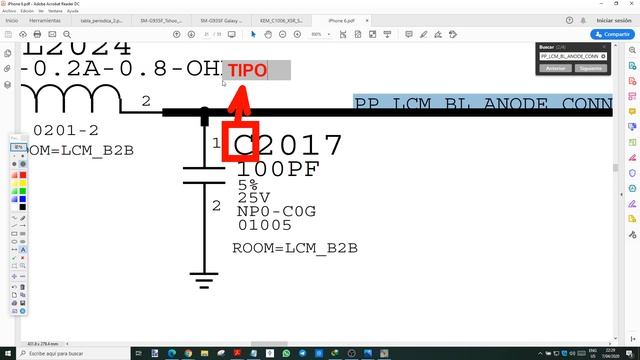
Task: Click the vertical scrollbar thumb
Action: [x=616, y=168]
